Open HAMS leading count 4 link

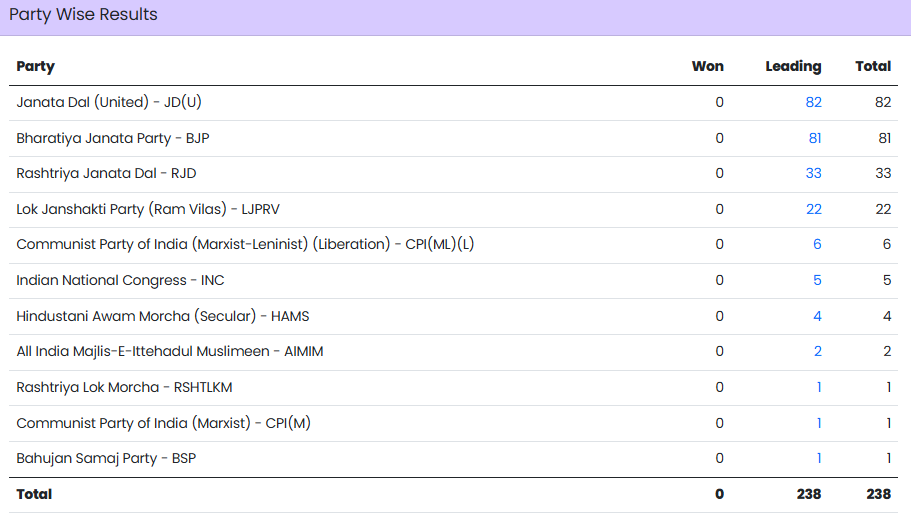817,316
